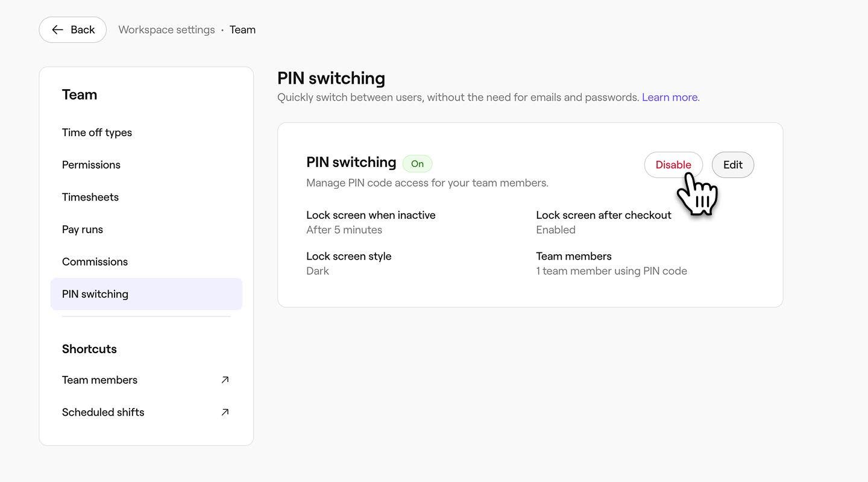The height and width of the screenshot is (482, 868).
Task: Click the Edit button
Action: (x=732, y=165)
